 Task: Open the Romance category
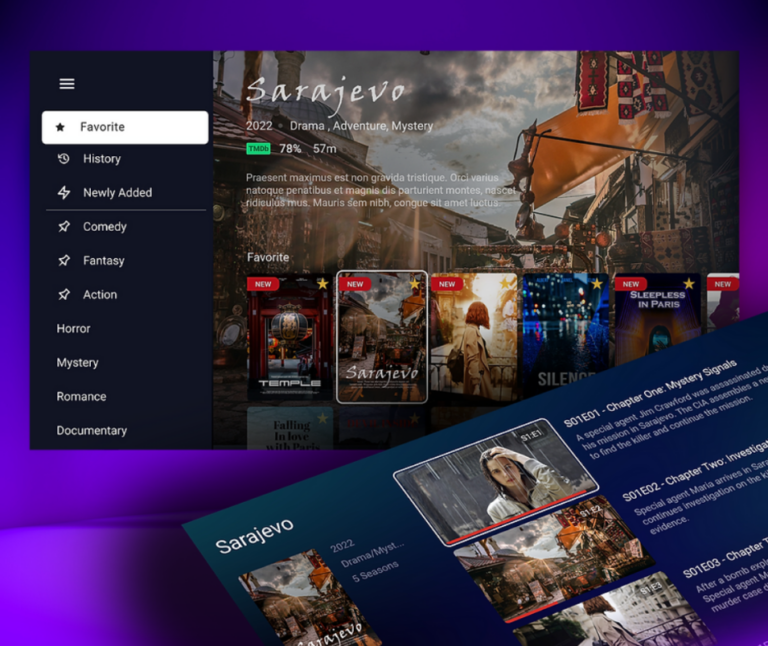[x=81, y=397]
